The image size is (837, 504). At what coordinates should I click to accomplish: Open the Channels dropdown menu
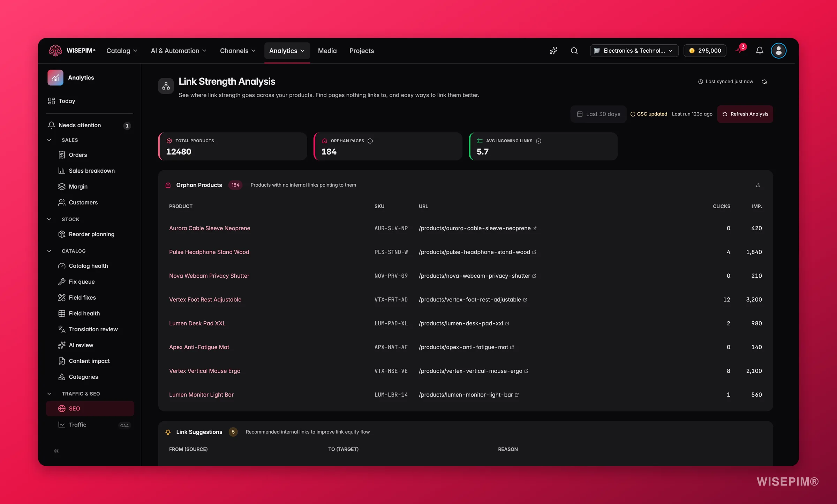coord(237,51)
